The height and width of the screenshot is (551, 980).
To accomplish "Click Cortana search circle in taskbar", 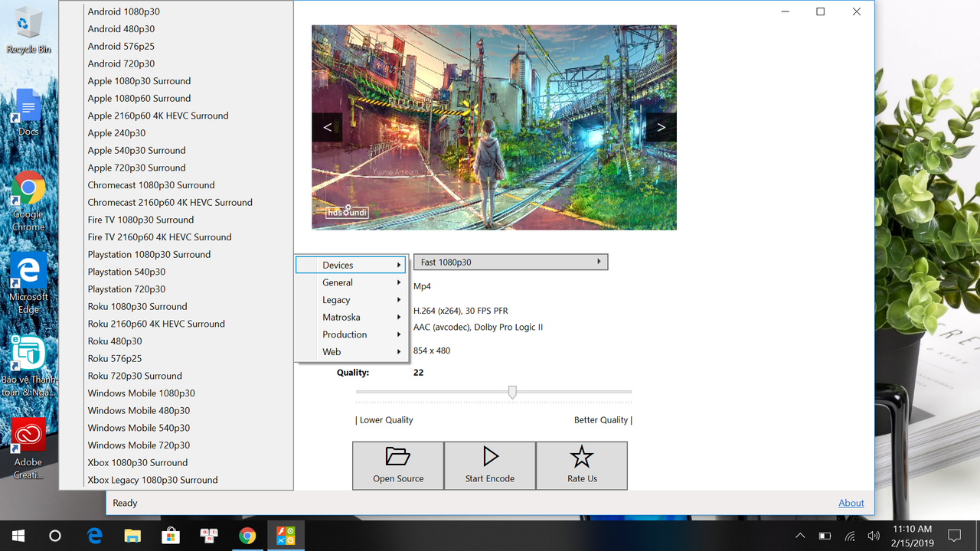I will (x=55, y=536).
